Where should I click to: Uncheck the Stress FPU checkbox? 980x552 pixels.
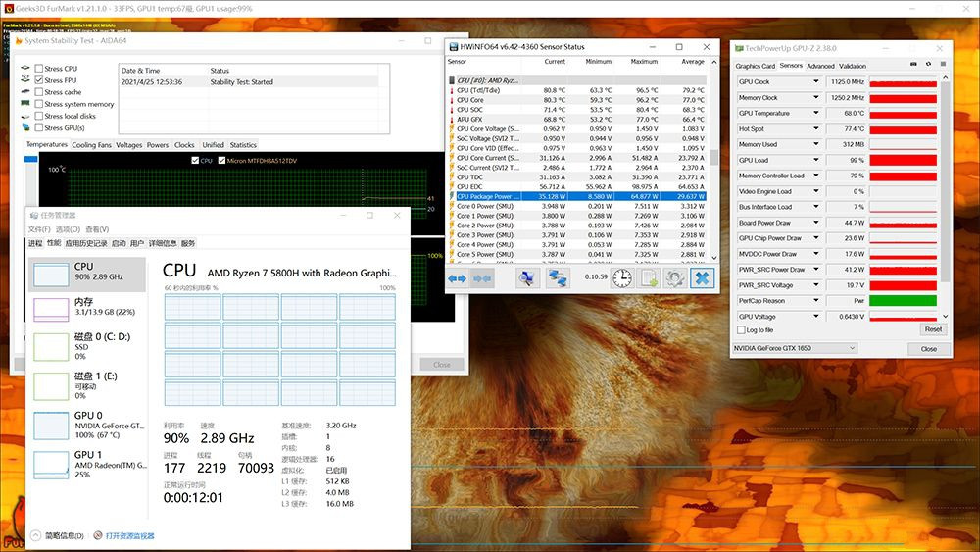pyautogui.click(x=39, y=80)
